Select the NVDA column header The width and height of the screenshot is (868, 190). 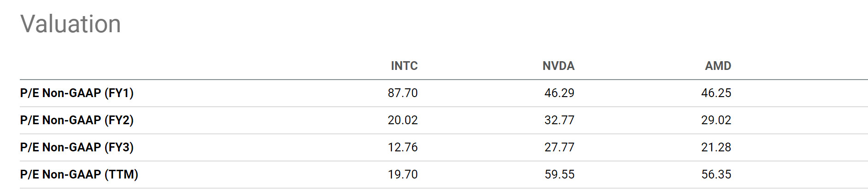click(558, 66)
